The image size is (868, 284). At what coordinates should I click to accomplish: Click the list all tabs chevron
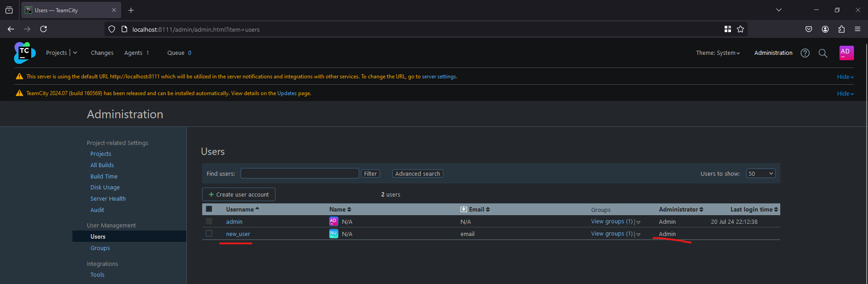779,10
